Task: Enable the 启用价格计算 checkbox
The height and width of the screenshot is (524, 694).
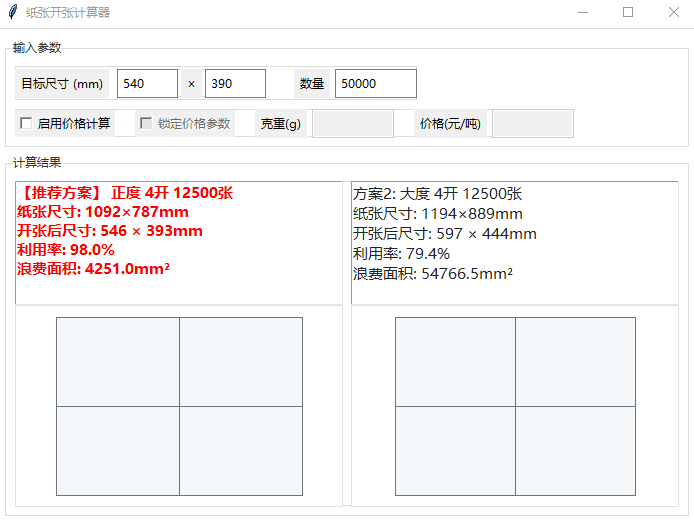Action: pos(27,123)
